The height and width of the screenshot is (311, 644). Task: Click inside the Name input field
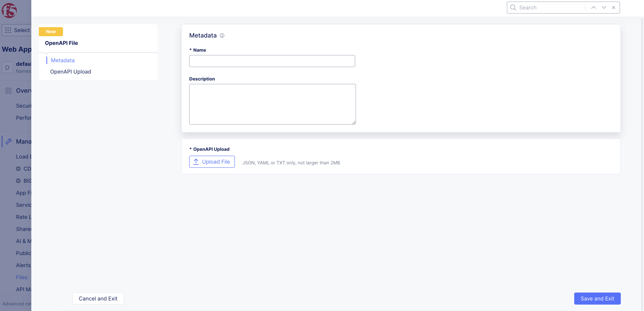pyautogui.click(x=272, y=61)
